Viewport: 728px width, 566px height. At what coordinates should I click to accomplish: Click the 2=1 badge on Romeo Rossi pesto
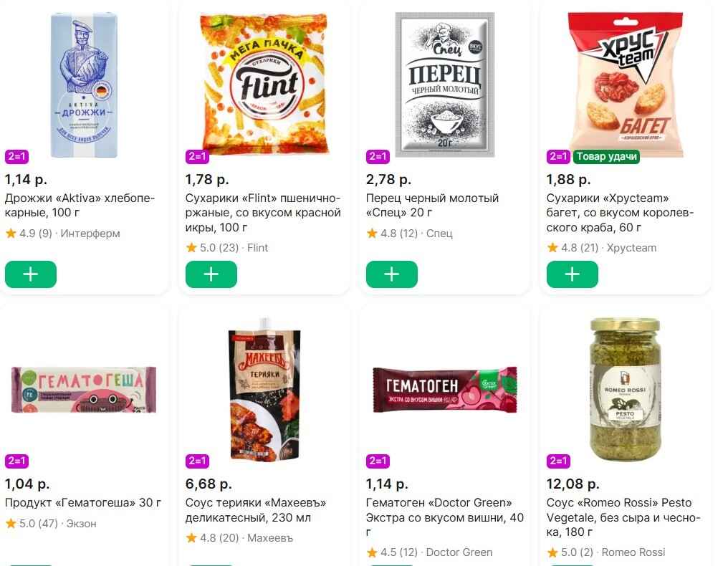click(x=558, y=461)
